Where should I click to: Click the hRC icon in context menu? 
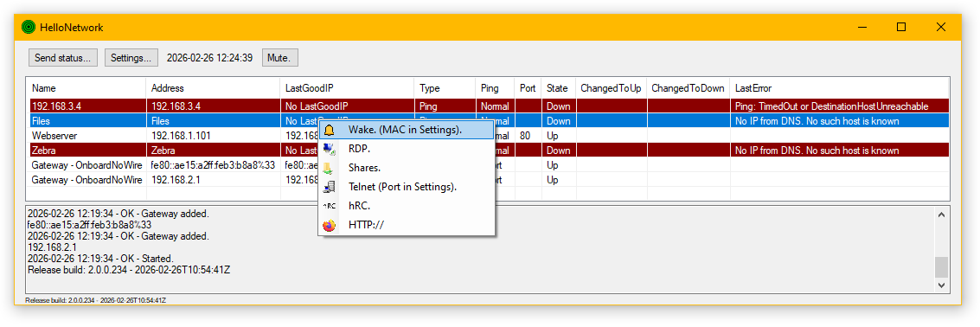pyautogui.click(x=330, y=205)
